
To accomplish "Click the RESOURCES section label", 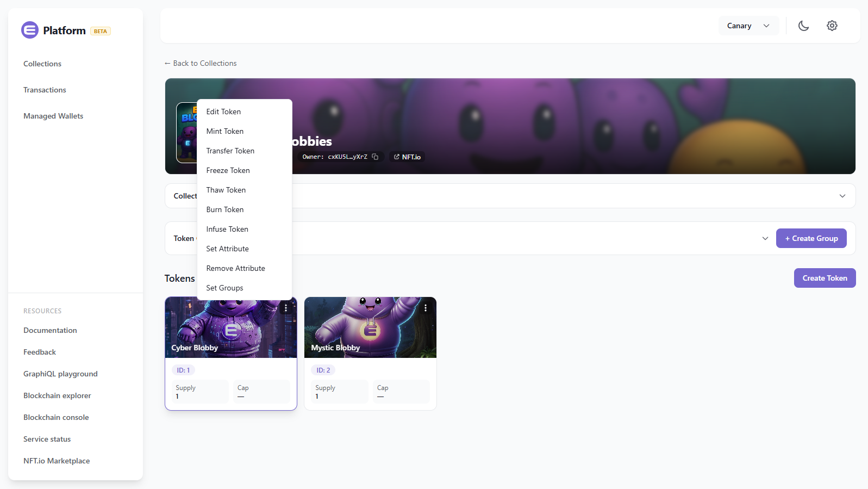I will (42, 311).
